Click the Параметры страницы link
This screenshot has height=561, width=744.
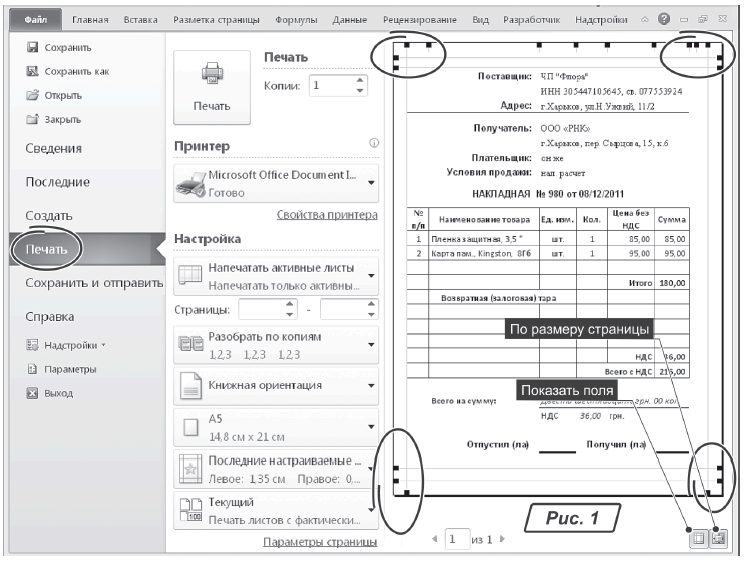click(x=319, y=542)
